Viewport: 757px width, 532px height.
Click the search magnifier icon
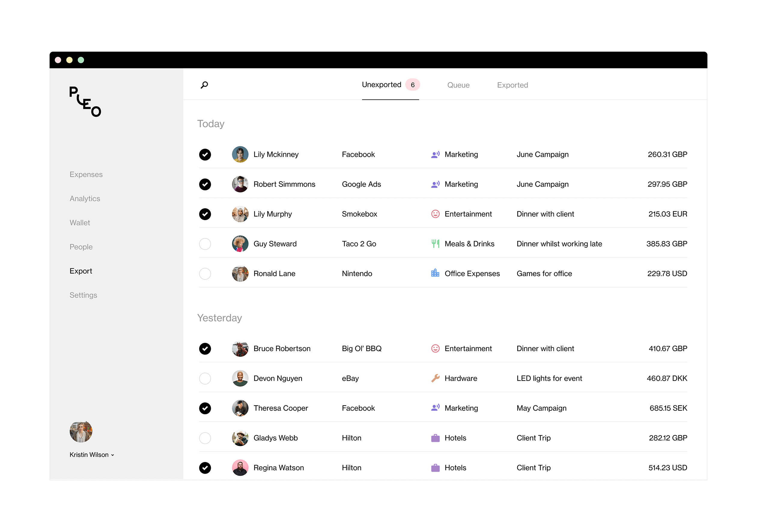205,85
